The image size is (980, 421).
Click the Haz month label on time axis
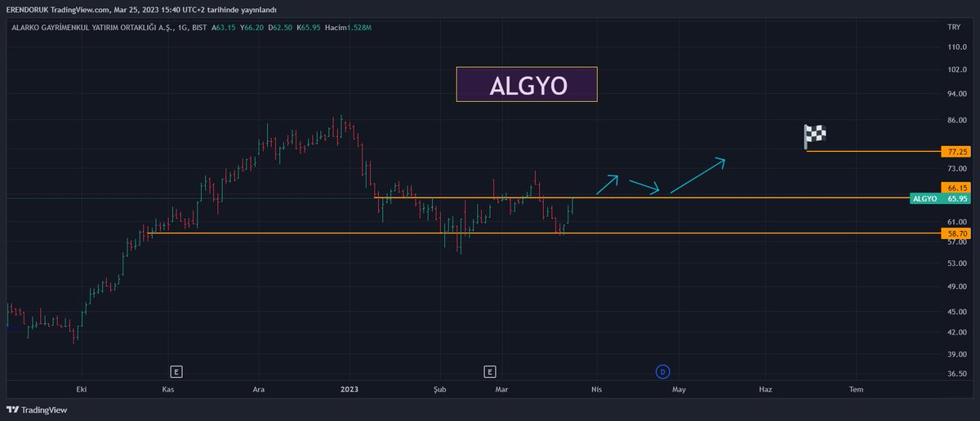pos(765,390)
